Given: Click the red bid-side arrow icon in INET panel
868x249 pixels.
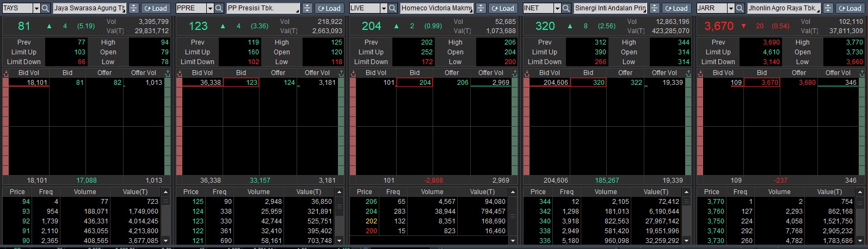Looking at the screenshot, I should [x=526, y=73].
